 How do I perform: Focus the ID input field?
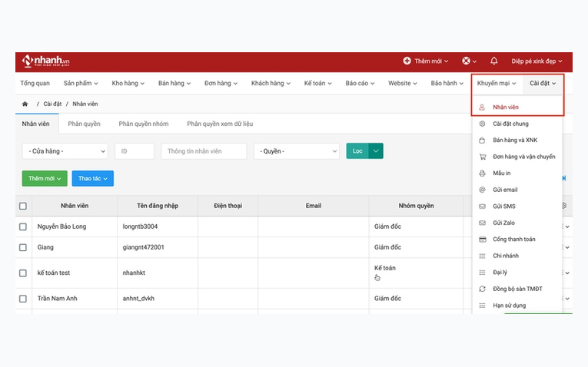(x=135, y=151)
